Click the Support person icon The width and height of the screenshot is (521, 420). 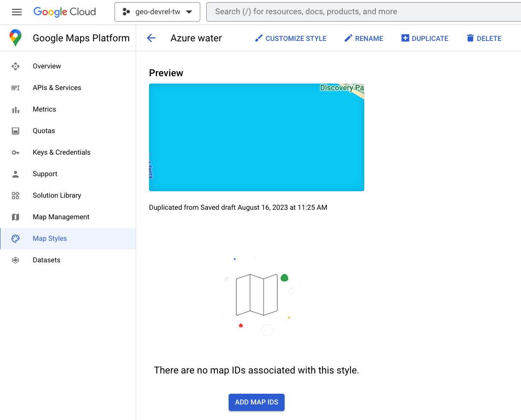pos(16,174)
